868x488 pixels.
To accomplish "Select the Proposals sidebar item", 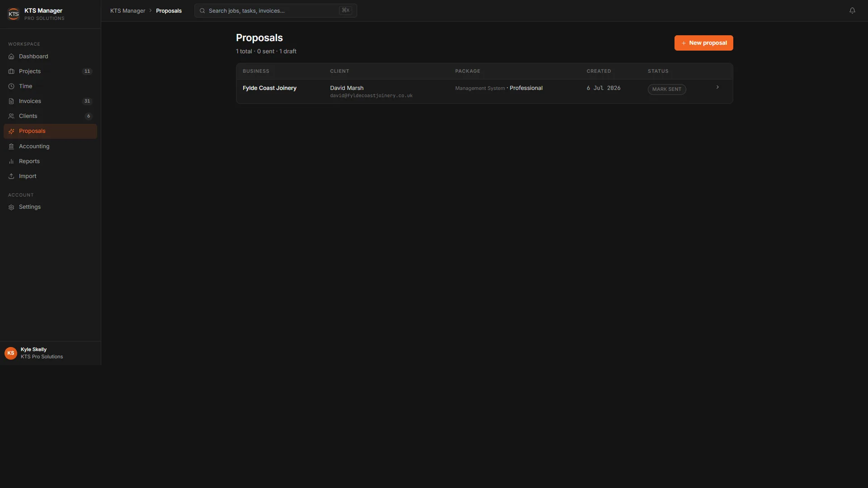I will (50, 131).
